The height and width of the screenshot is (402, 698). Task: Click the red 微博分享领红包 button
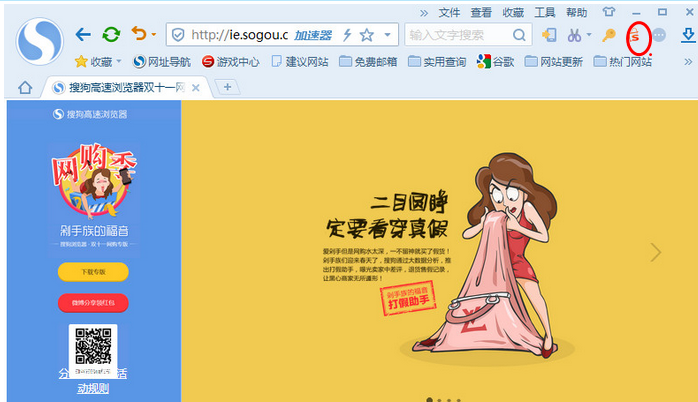[93, 303]
